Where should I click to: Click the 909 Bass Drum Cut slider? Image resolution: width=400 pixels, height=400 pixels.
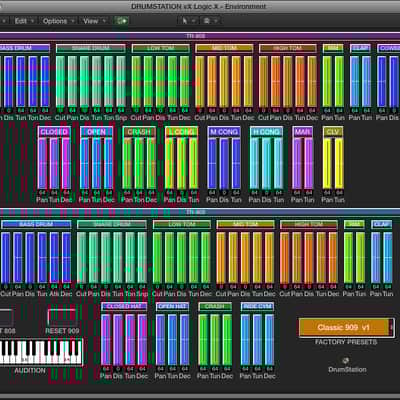tap(6, 257)
